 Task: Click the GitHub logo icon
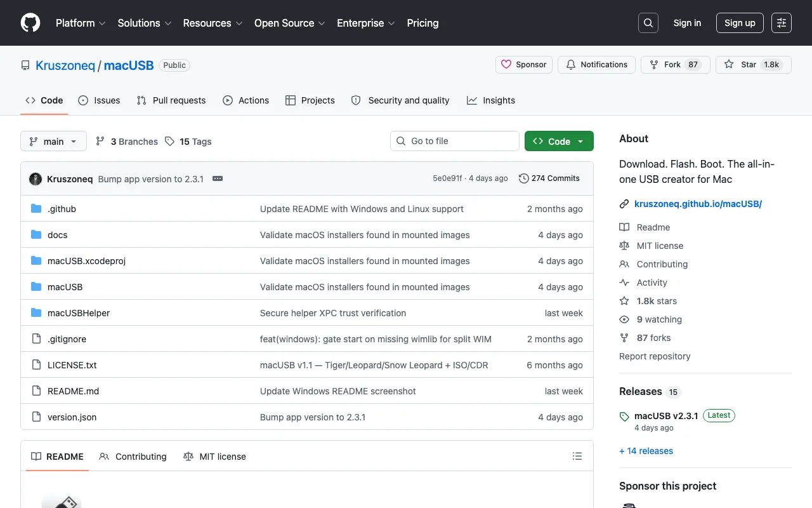click(x=30, y=23)
